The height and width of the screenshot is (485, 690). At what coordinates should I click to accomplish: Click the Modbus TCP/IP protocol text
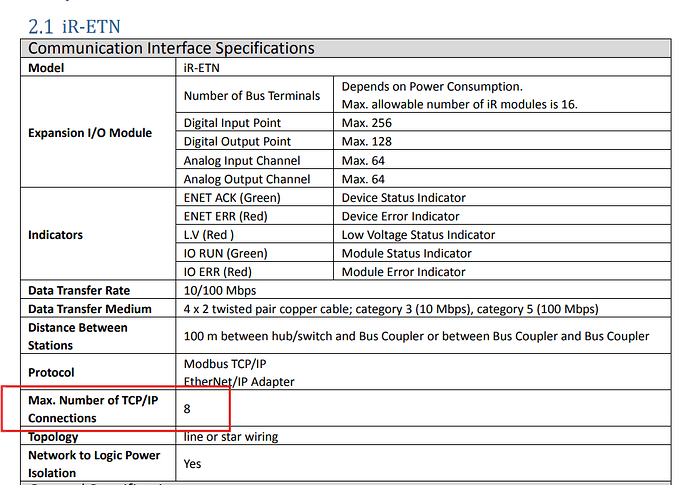[x=225, y=364]
